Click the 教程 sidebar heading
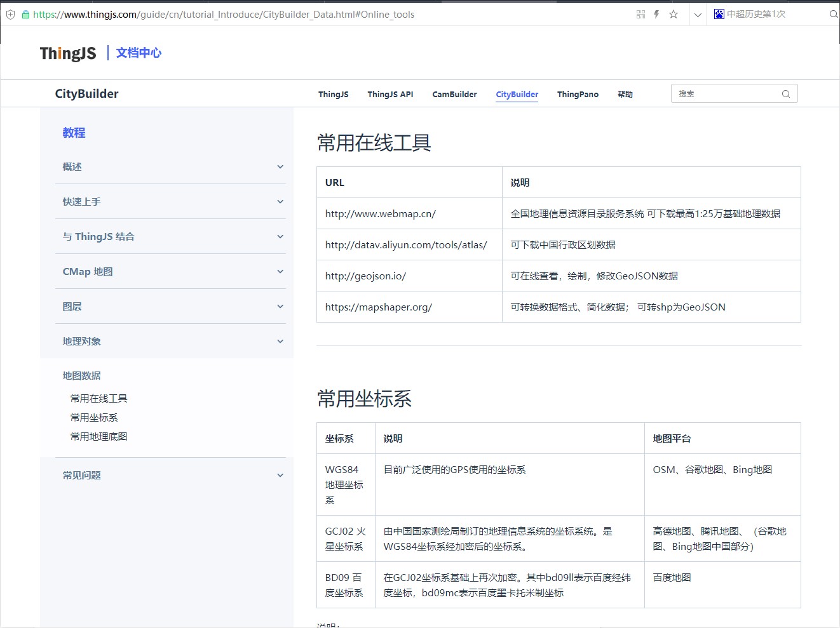Image resolution: width=840 pixels, height=628 pixels. click(74, 133)
